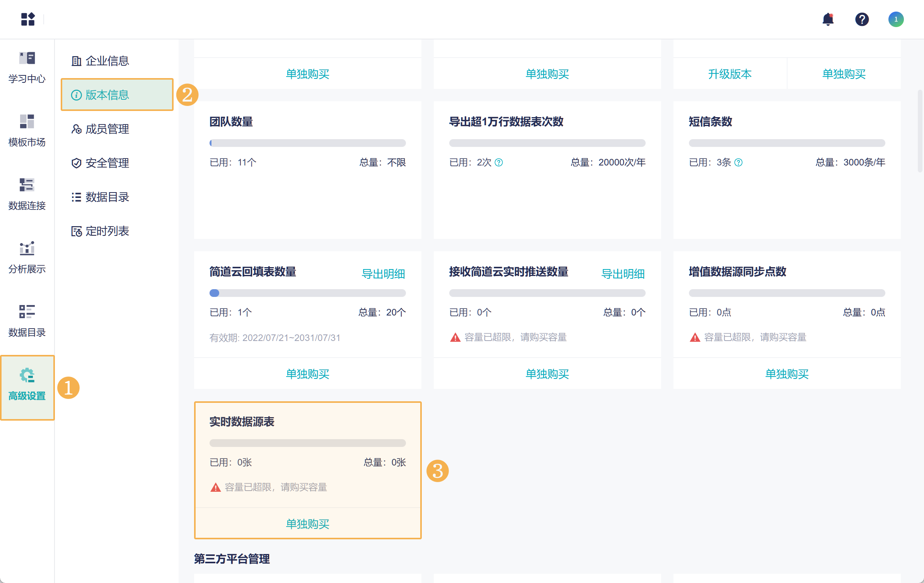Click help icon next to 已用 3条
This screenshot has width=924, height=583.
738,162
